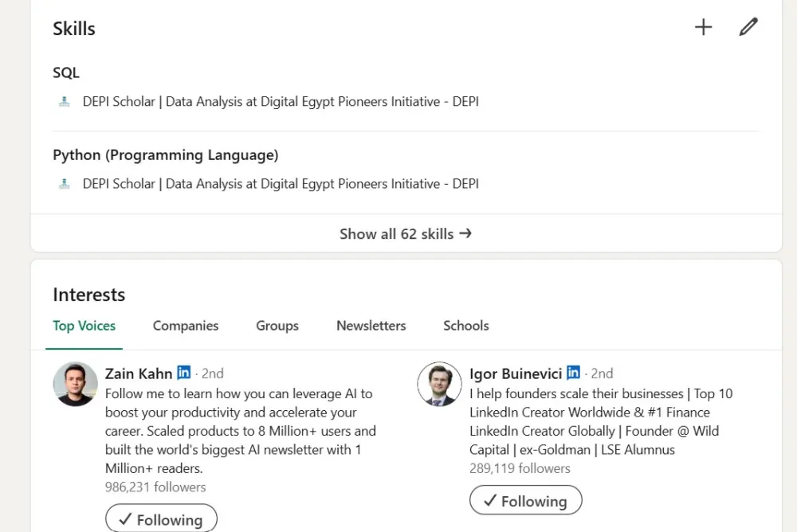Open Igor Buinevici's profile via his name
This screenshot has height=532, width=797.
(x=515, y=373)
